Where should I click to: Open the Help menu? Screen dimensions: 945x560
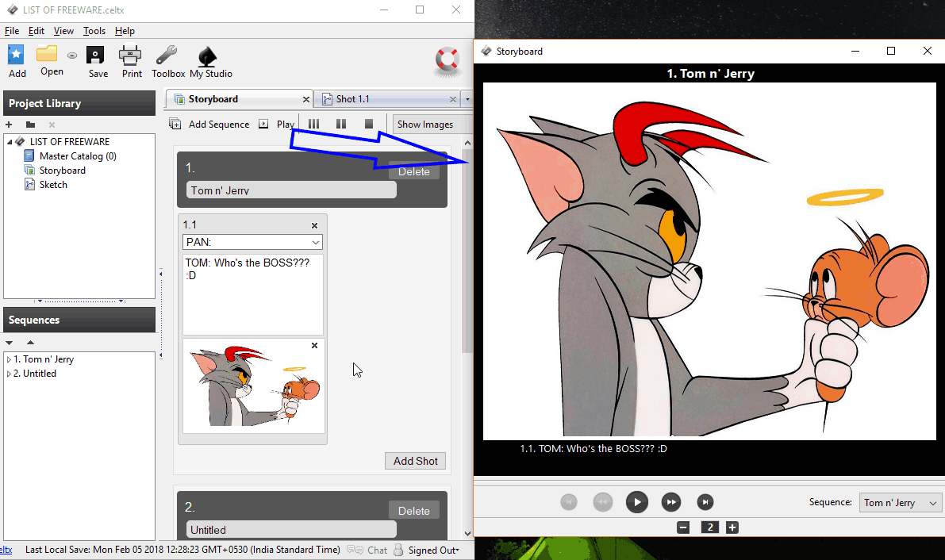click(125, 31)
